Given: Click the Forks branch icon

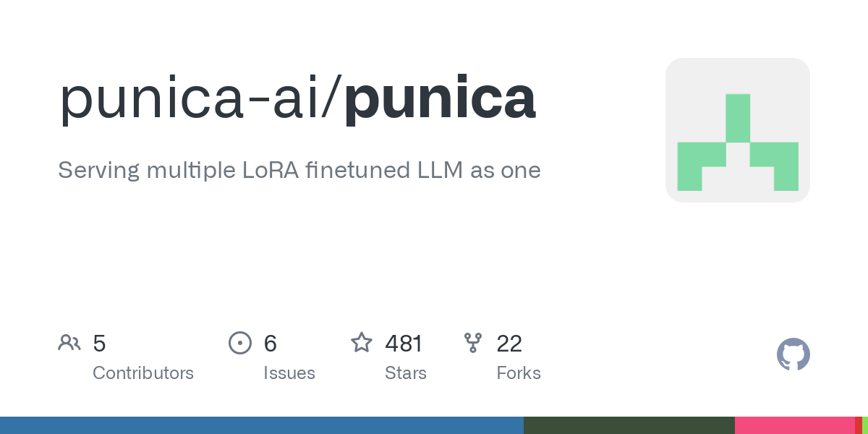Looking at the screenshot, I should click(x=473, y=343).
